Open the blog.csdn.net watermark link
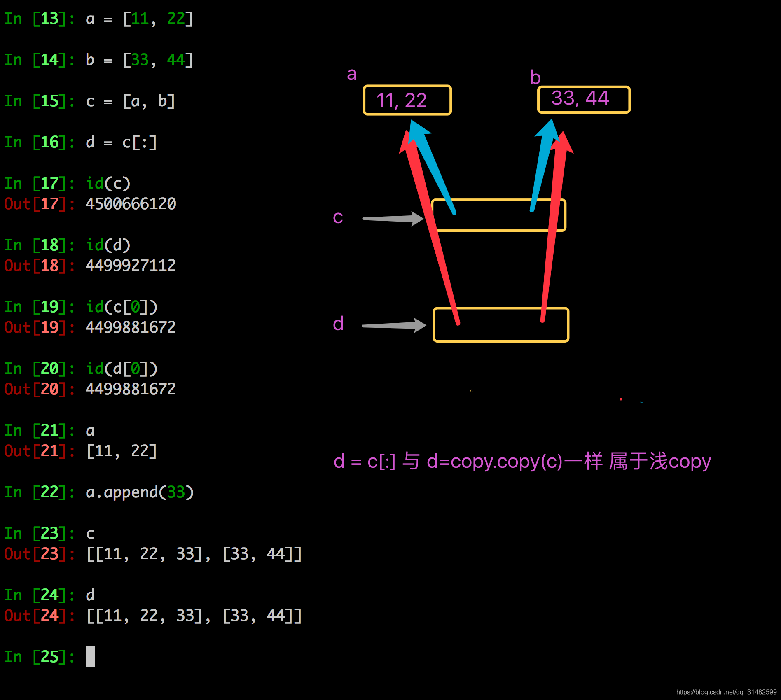This screenshot has height=700, width=781. click(x=726, y=692)
